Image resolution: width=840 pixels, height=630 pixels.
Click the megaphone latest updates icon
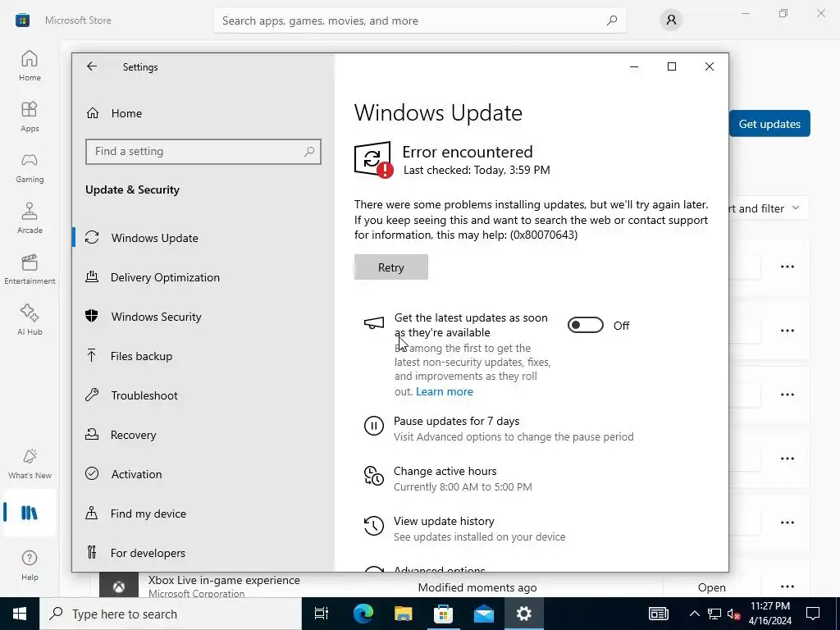[373, 323]
